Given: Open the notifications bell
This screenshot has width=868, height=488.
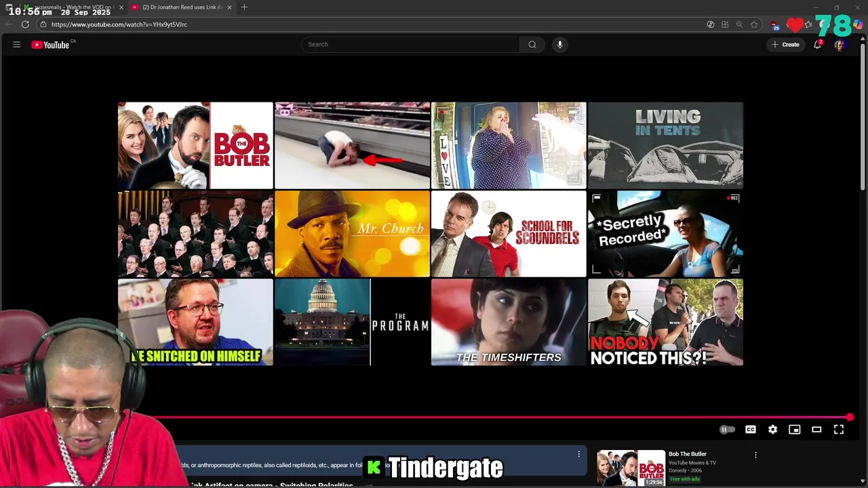Looking at the screenshot, I should pos(818,45).
